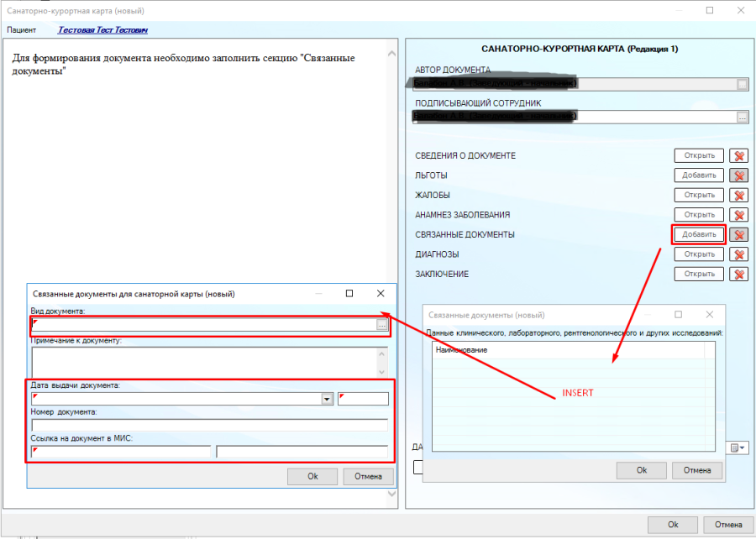Remove the Диагнозы section with red X
Image resolution: width=756 pixels, height=539 pixels.
738,254
